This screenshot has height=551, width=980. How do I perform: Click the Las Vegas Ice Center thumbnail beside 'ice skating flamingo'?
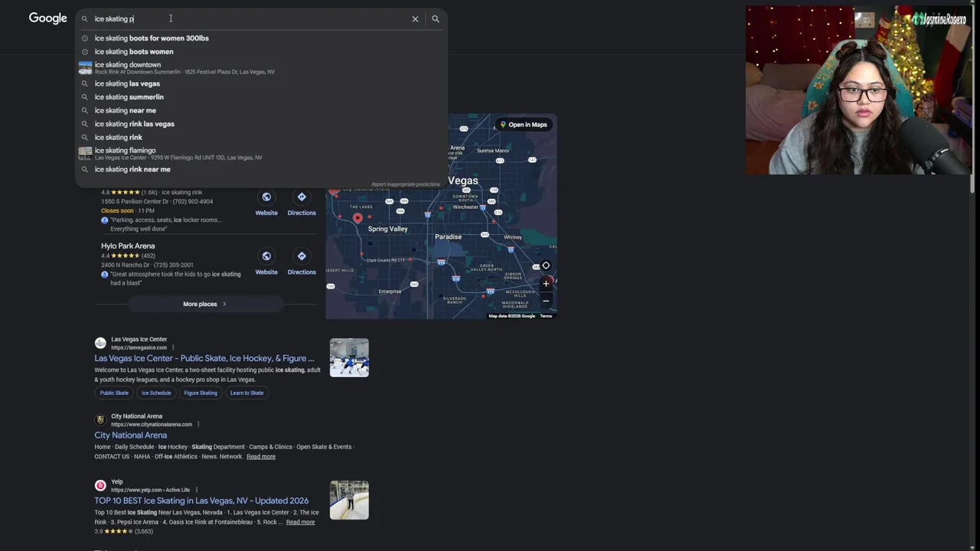tap(85, 154)
